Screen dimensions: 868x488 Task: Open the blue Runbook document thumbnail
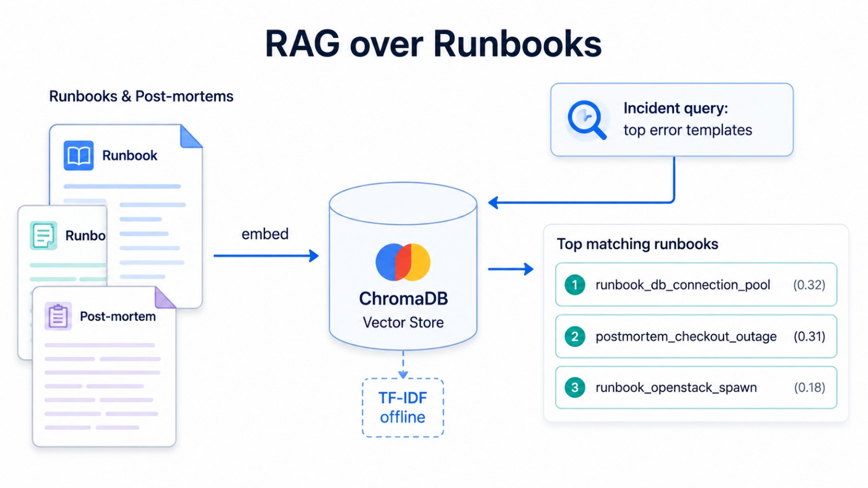(126, 216)
